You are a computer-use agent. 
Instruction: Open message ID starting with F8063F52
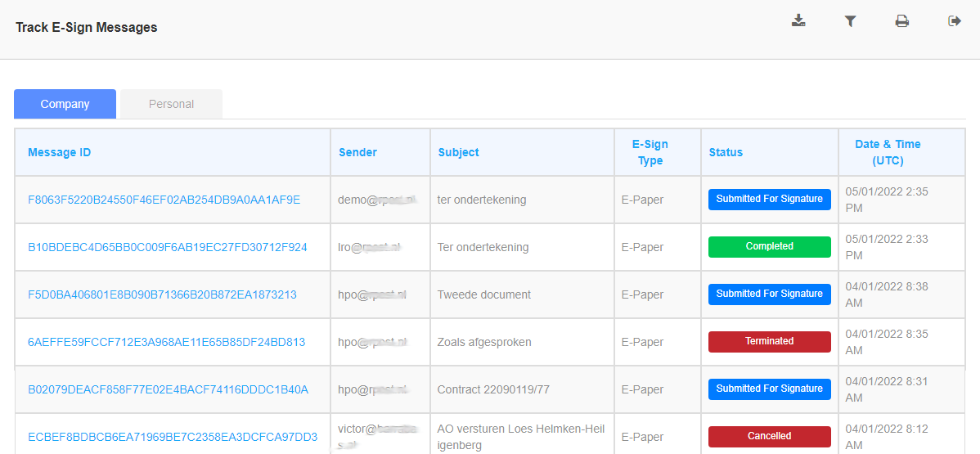164,200
